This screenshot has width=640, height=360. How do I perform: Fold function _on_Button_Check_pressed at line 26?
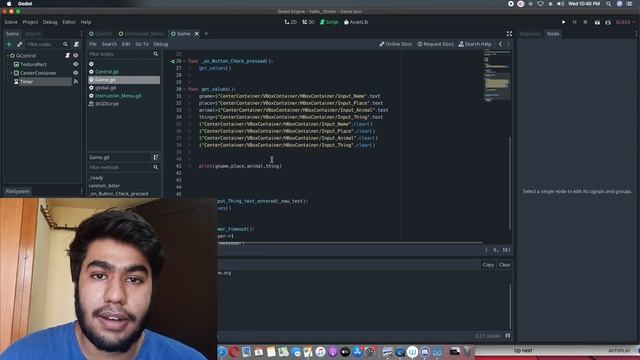184,61
